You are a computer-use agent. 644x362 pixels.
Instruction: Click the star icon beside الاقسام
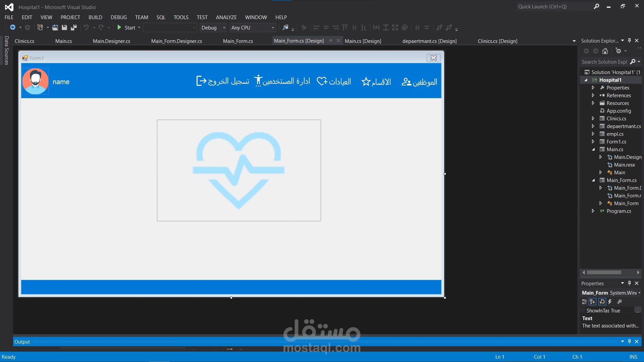coord(366,82)
